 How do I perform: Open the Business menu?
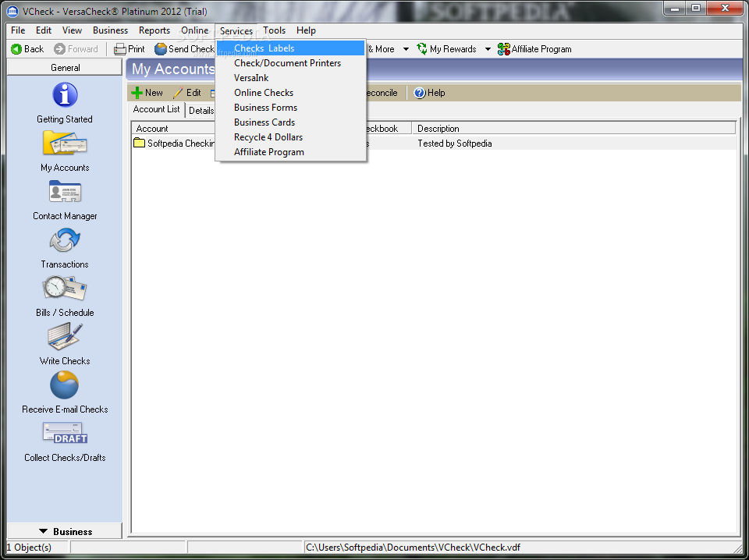pyautogui.click(x=110, y=30)
